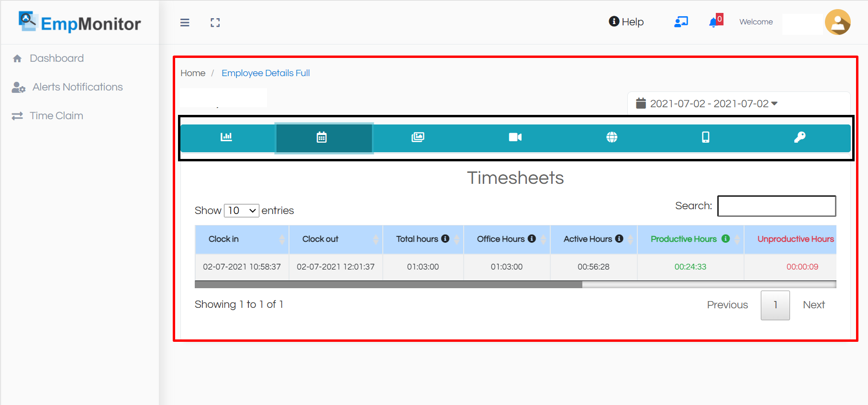The height and width of the screenshot is (405, 868).
Task: Open Alerts Notifications in sidebar
Action: point(78,87)
